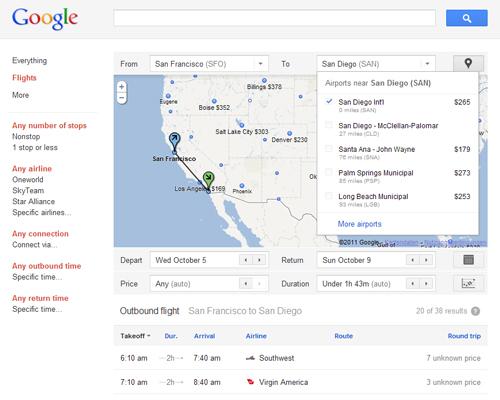This screenshot has width=500, height=400.
Task: Toggle the map pin view button
Action: click(468, 63)
